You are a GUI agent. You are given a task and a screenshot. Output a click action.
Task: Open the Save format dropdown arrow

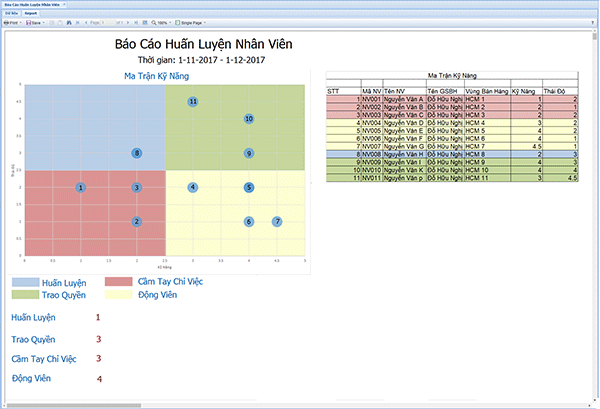pyautogui.click(x=44, y=23)
